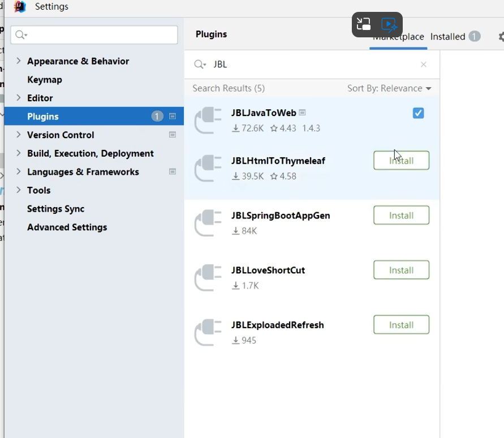The width and height of the screenshot is (504, 438).
Task: Click the Search Results (5) header
Action: click(x=229, y=88)
